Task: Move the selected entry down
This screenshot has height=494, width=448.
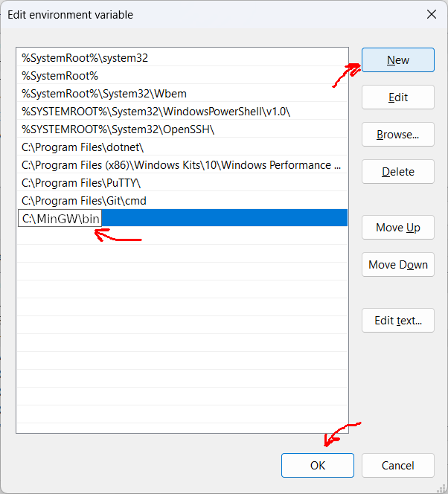Action: pos(398,264)
